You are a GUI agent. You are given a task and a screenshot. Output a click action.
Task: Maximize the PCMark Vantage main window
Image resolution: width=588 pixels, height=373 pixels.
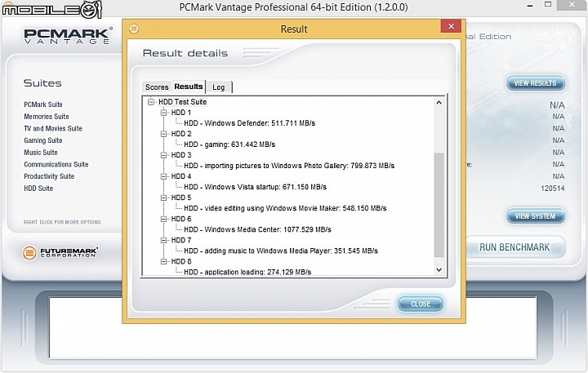click(548, 5)
